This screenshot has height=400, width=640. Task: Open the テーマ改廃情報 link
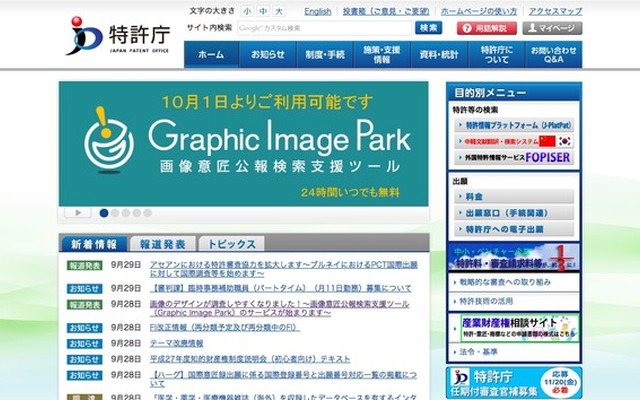tap(176, 343)
